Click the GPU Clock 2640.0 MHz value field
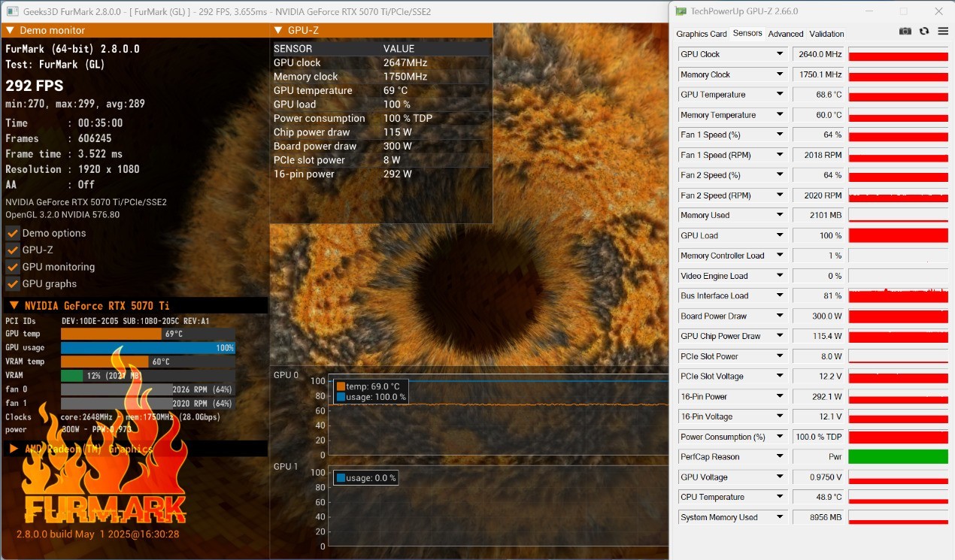 pyautogui.click(x=819, y=54)
